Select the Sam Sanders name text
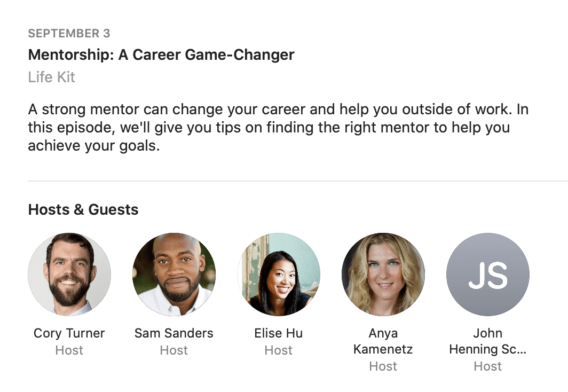Viewport: 568px width, 392px height. 174,333
